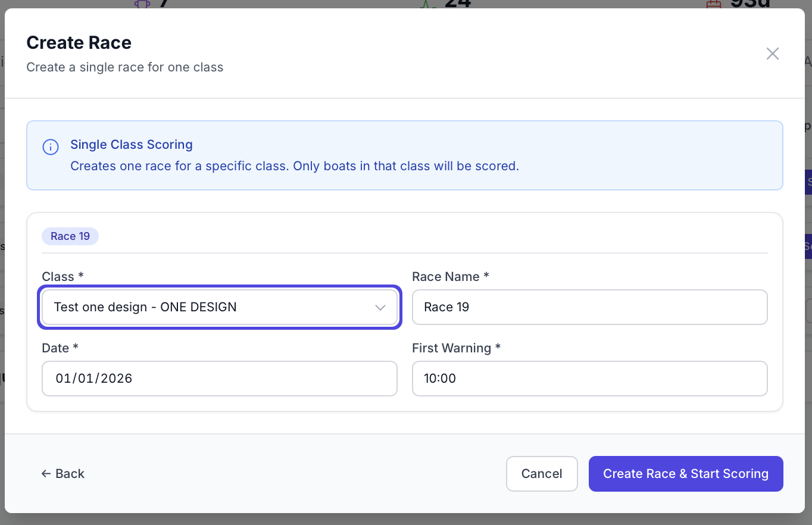
Task: Click the Create Race dialog heading
Action: click(x=79, y=43)
